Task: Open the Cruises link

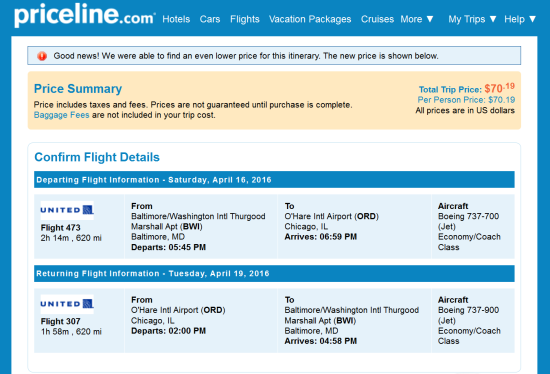Action: coord(377,19)
